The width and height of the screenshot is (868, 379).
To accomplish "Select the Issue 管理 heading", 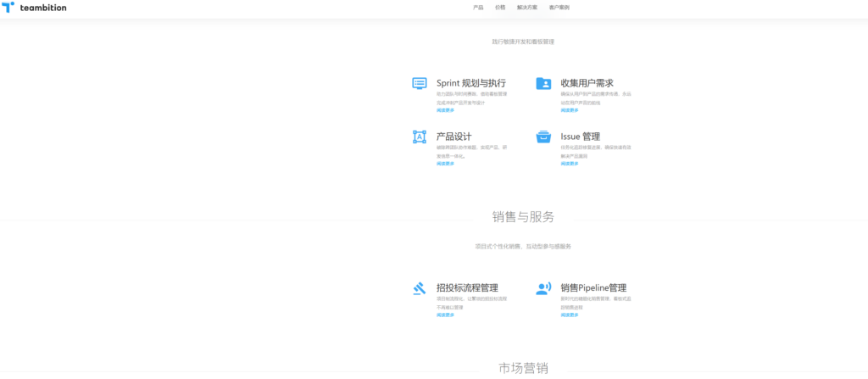I will [x=580, y=137].
